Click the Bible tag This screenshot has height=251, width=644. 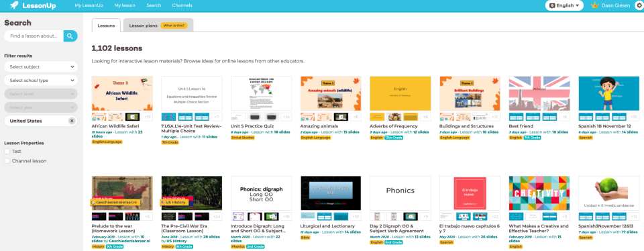[306, 238]
